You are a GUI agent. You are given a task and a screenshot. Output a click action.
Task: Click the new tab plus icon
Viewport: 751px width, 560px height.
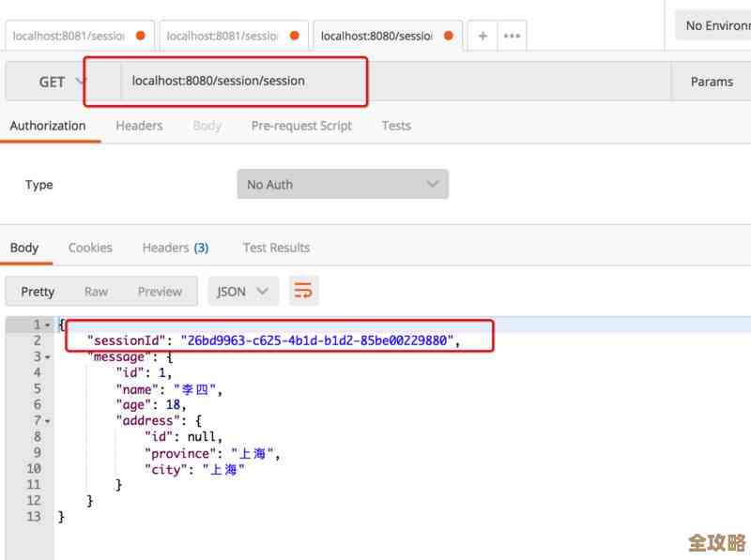click(483, 36)
